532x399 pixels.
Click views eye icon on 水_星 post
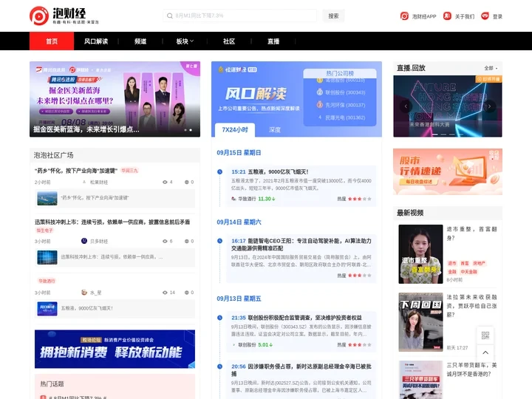pos(165,293)
